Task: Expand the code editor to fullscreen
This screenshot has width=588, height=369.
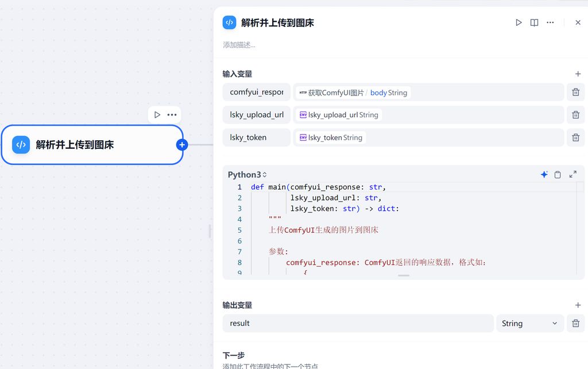Action: tap(572, 175)
